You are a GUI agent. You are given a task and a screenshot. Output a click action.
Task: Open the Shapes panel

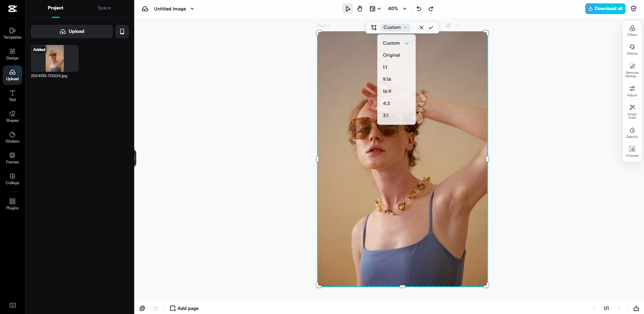tap(12, 117)
